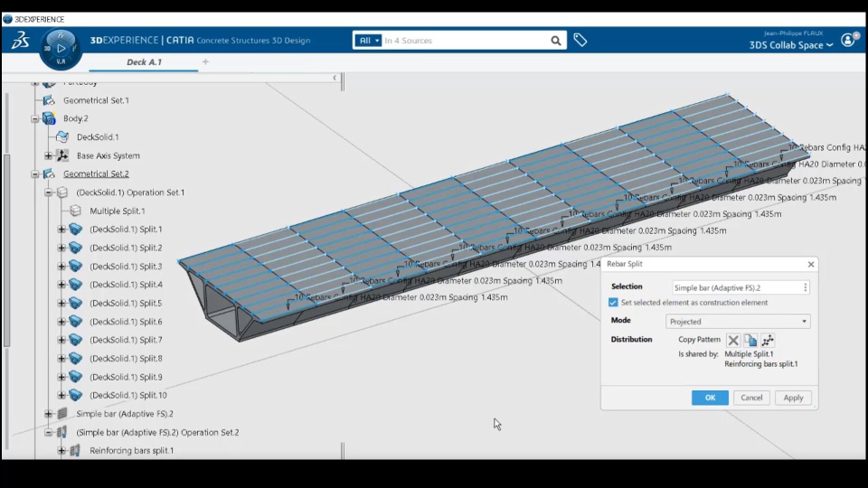Image resolution: width=868 pixels, height=488 pixels.
Task: Click the Geometrical Set.2 icon
Action: 49,174
